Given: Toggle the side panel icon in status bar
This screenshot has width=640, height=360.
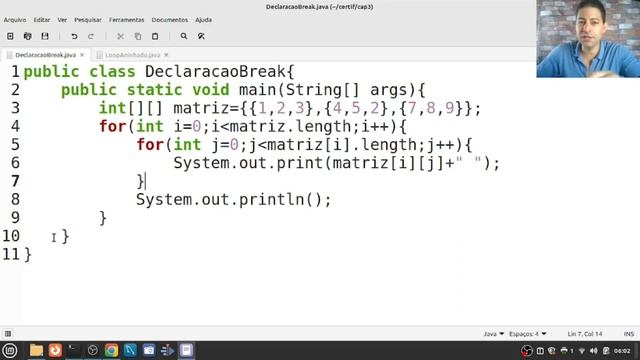Looking at the screenshot, I should (8, 333).
